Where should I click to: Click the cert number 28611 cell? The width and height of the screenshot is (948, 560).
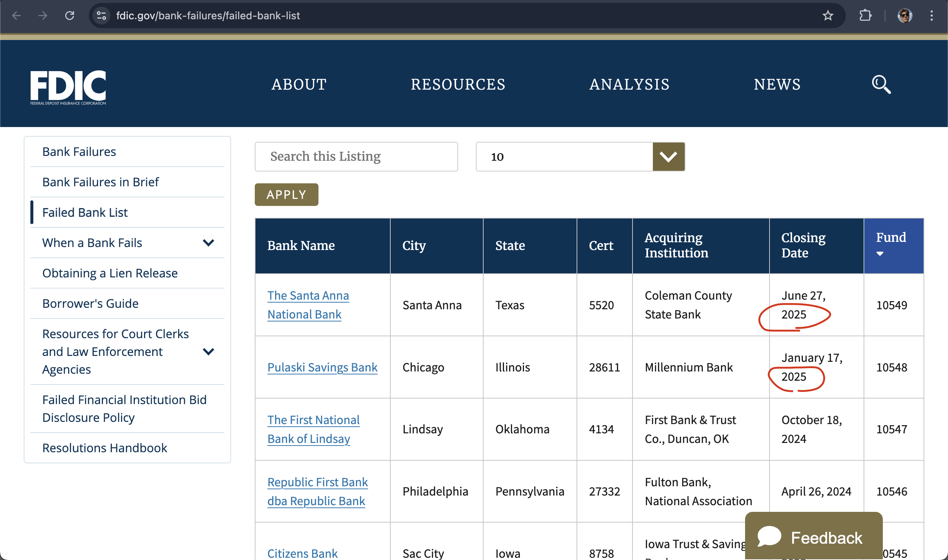[604, 367]
